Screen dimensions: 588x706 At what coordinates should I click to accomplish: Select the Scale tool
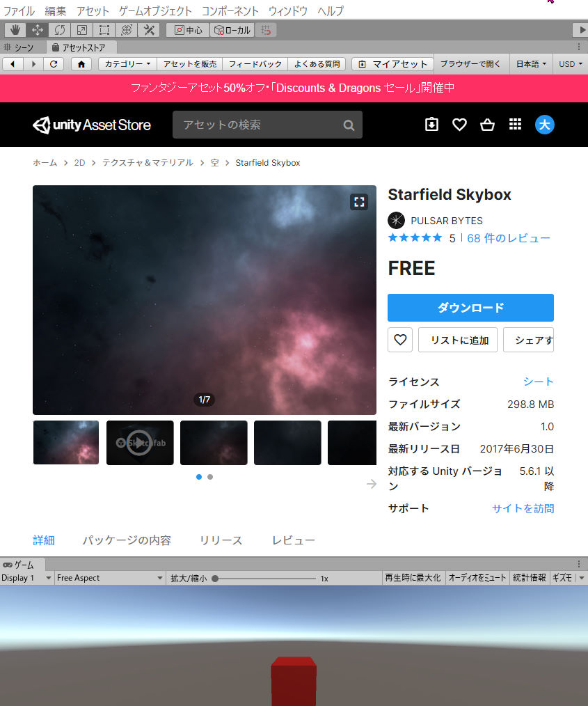pos(82,30)
